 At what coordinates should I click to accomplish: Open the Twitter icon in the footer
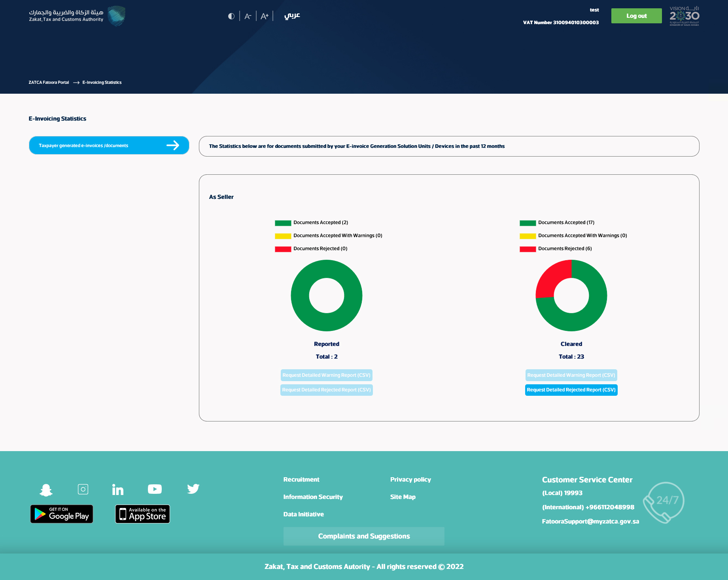193,489
